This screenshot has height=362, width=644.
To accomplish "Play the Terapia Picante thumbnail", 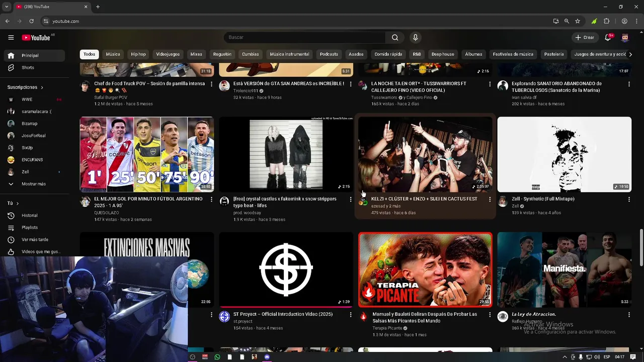I will [425, 269].
